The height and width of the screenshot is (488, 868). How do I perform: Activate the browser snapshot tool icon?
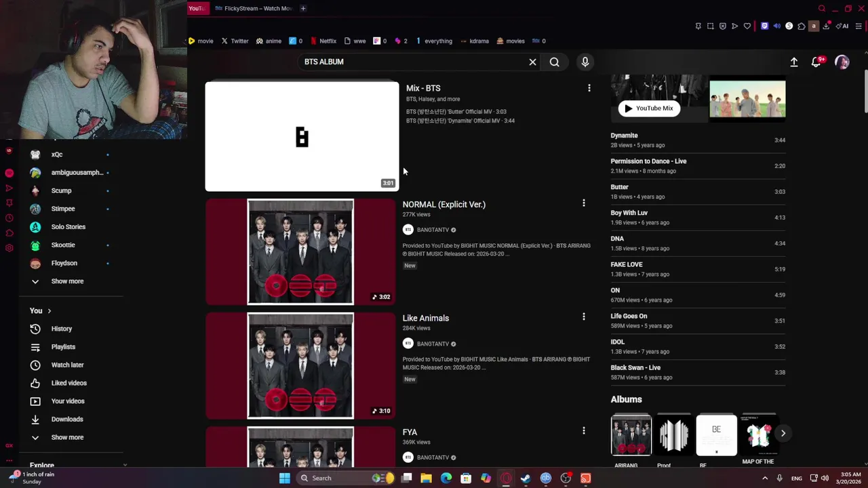tap(710, 26)
